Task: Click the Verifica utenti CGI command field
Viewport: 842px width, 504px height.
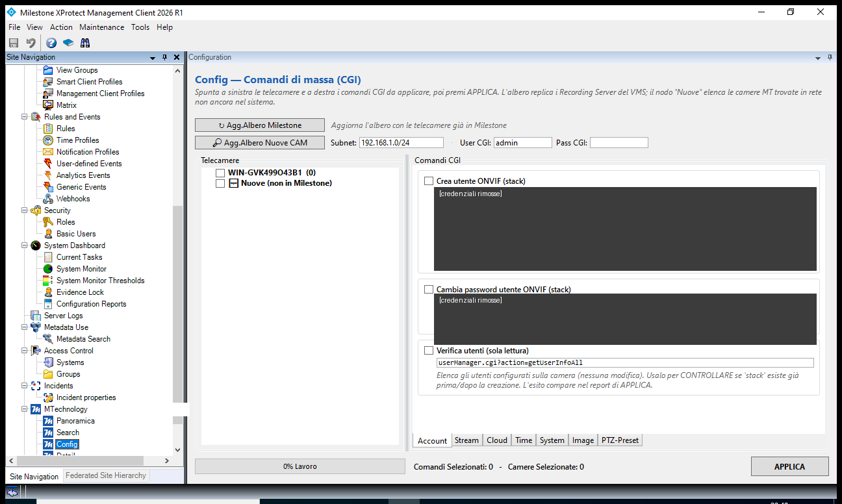Action: coord(624,362)
